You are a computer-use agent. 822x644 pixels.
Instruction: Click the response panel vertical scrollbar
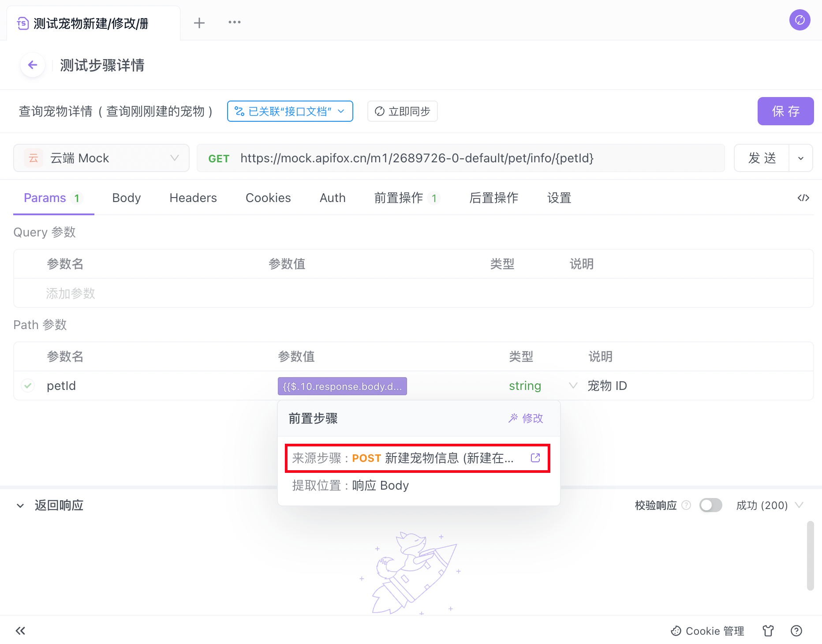810,555
